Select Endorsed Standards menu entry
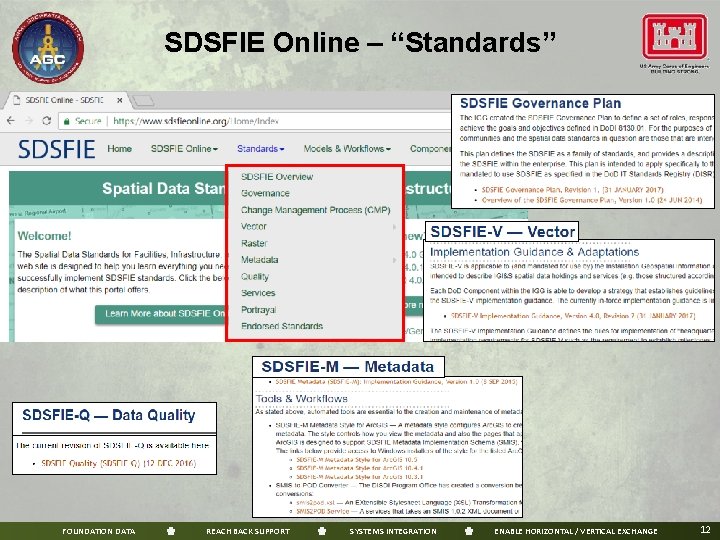Viewport: 720px width, 540px height. point(282,326)
